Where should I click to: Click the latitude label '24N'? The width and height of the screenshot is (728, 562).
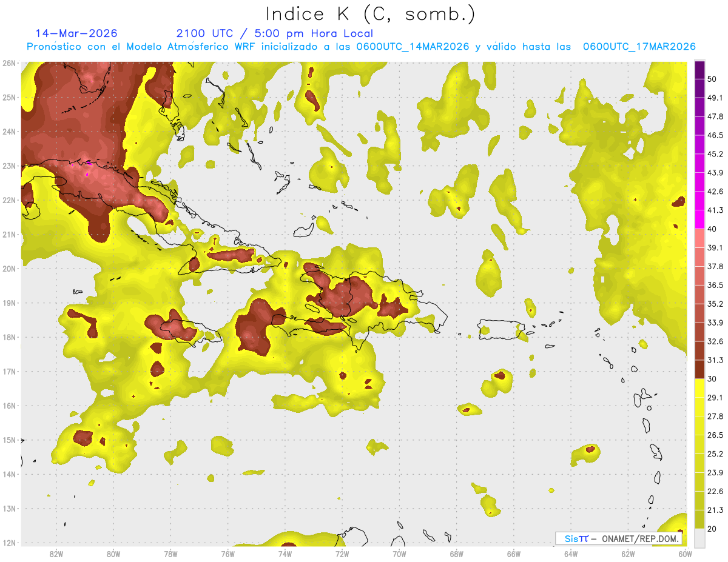coord(9,132)
